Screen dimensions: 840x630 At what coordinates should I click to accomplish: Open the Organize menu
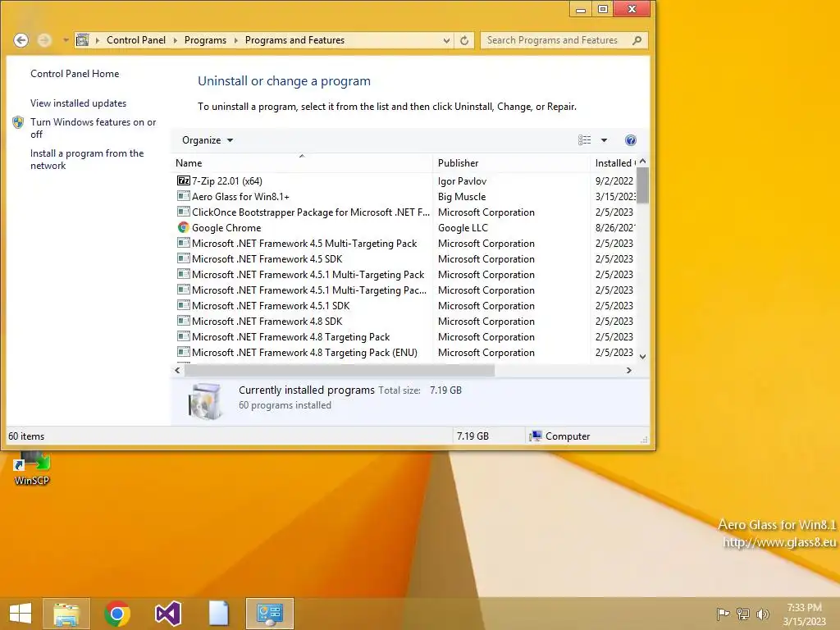pos(208,140)
